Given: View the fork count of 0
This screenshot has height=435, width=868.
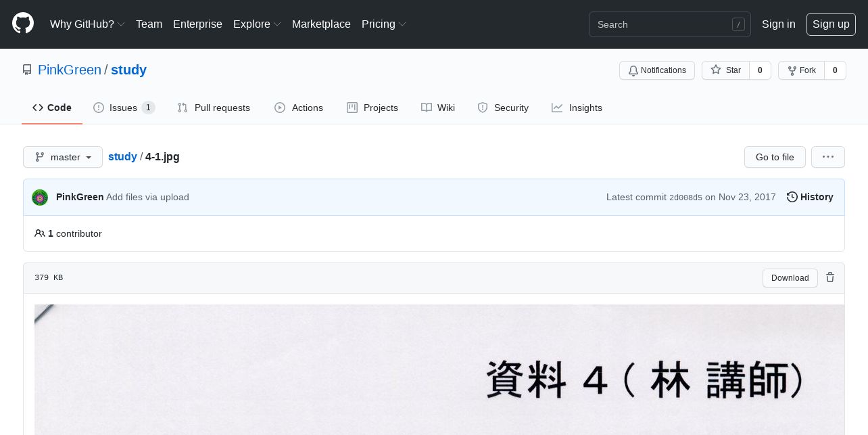Looking at the screenshot, I should tap(835, 70).
